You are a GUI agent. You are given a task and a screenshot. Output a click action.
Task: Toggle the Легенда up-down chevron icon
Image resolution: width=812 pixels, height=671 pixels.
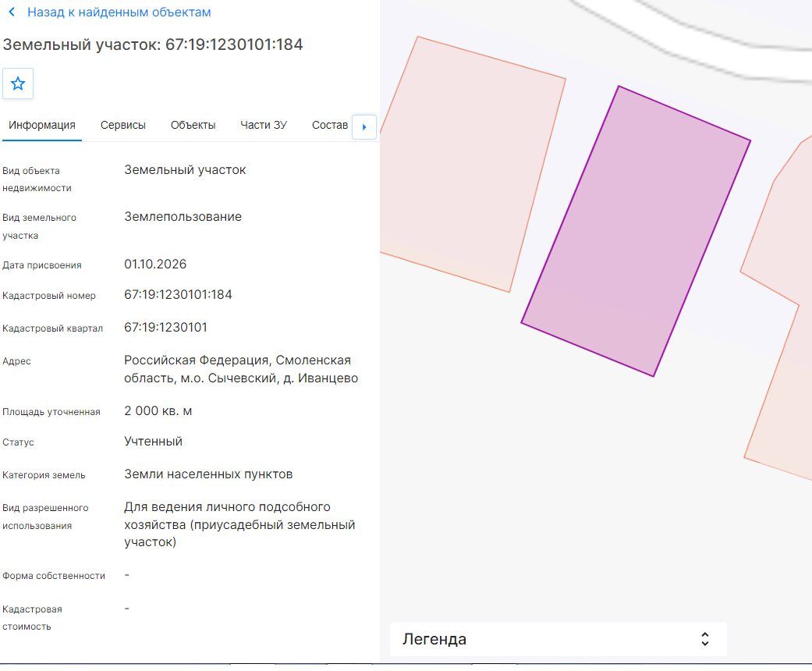click(x=705, y=639)
